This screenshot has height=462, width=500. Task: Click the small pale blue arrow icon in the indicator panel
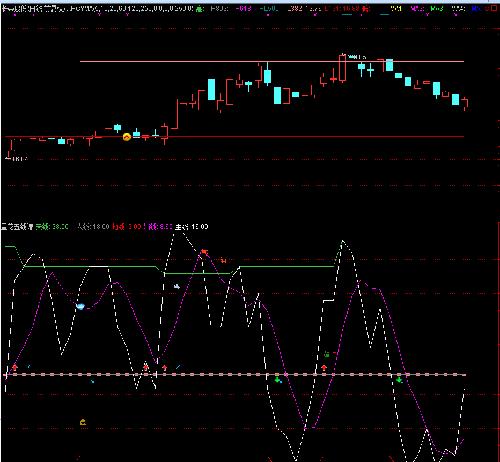177,286
